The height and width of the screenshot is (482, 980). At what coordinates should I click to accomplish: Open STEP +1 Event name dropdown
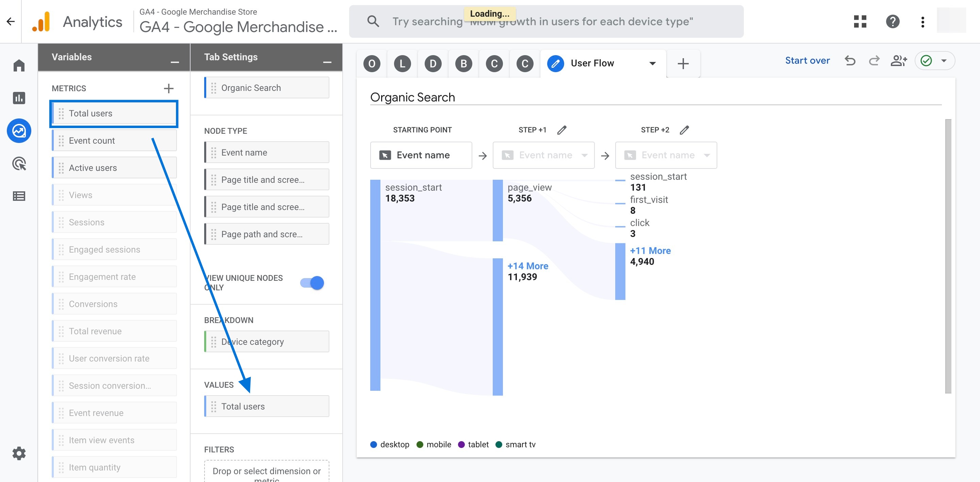[x=543, y=155]
